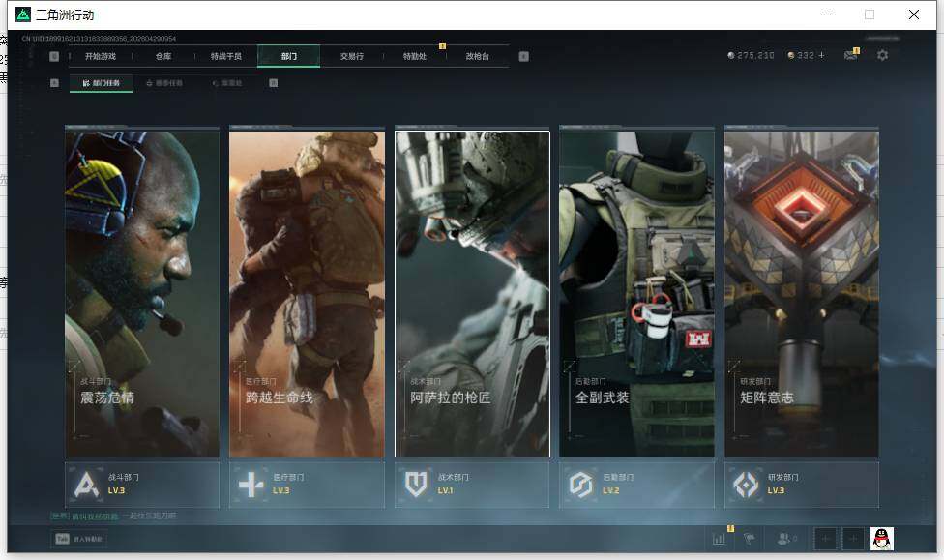Open the 跨越生命线 medical department card
Image resolution: width=944 pixels, height=560 pixels.
pos(307,293)
